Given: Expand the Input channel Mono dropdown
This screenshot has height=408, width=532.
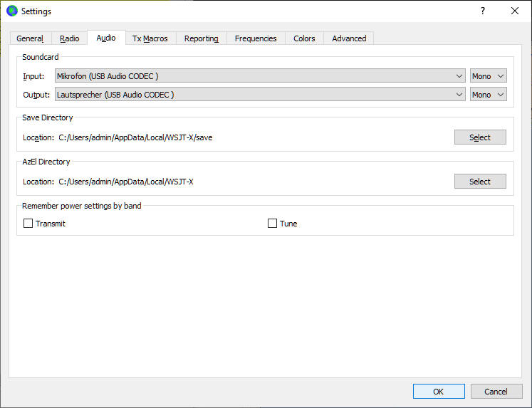Looking at the screenshot, I should click(x=488, y=76).
